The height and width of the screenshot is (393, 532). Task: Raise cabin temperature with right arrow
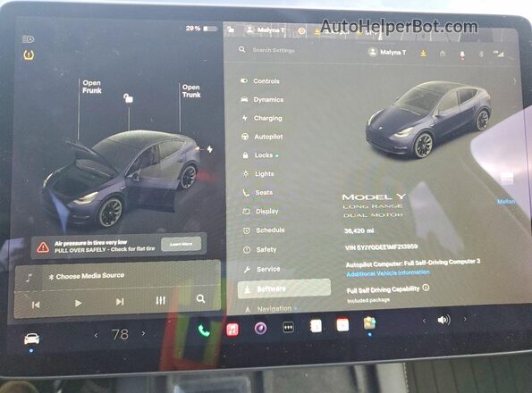[x=144, y=334]
